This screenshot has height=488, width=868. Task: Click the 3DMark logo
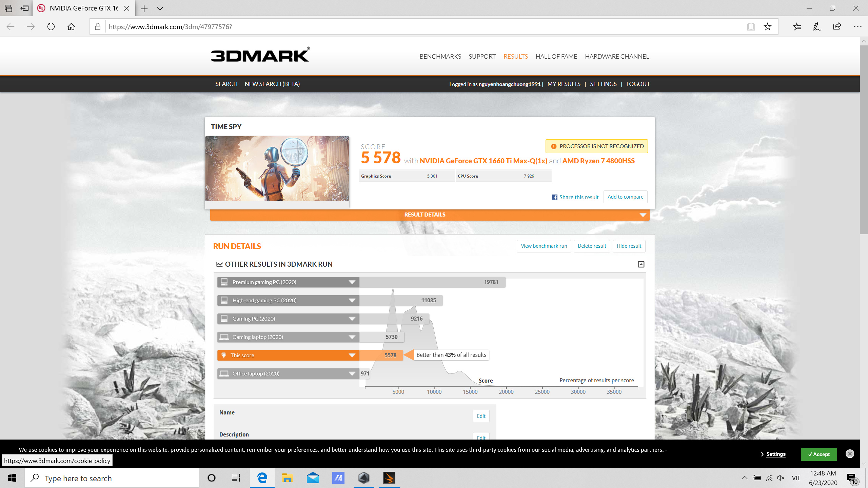tap(260, 55)
